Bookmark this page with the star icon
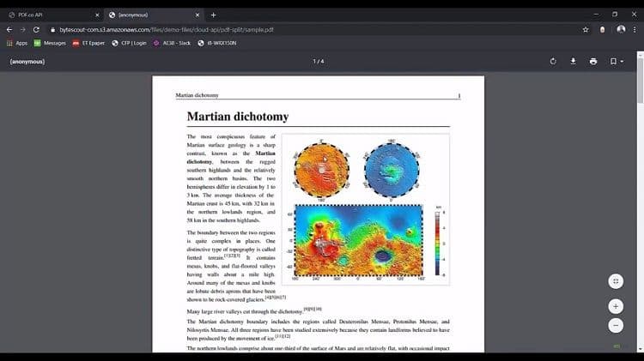Image resolution: width=644 pixels, height=361 pixels. [586, 29]
